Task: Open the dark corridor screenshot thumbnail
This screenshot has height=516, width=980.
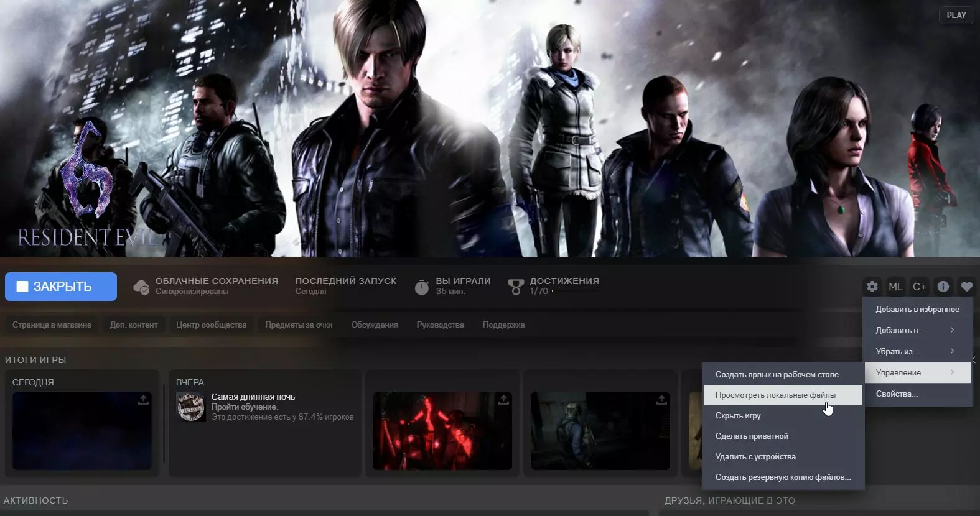Action: point(600,431)
